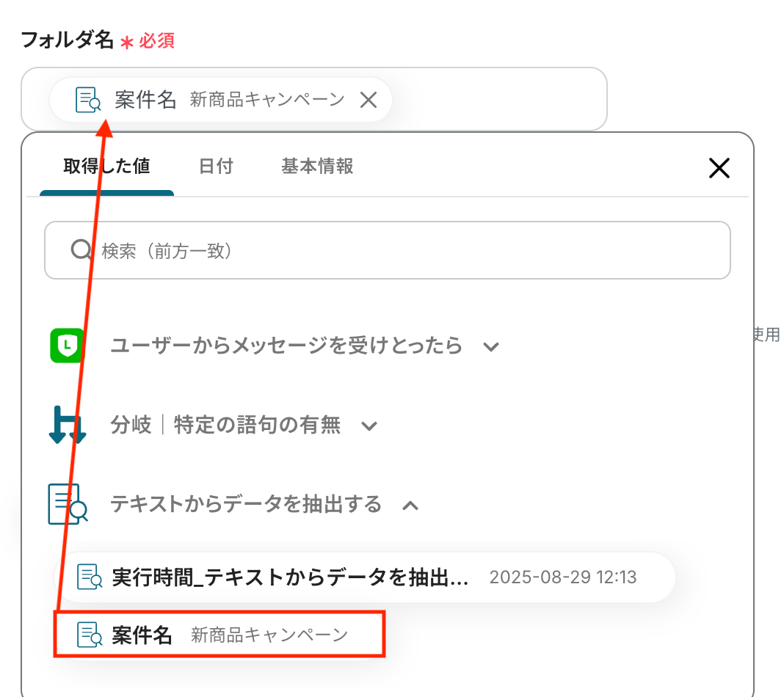
Task: Open the 基本情報 tab
Action: click(x=318, y=167)
